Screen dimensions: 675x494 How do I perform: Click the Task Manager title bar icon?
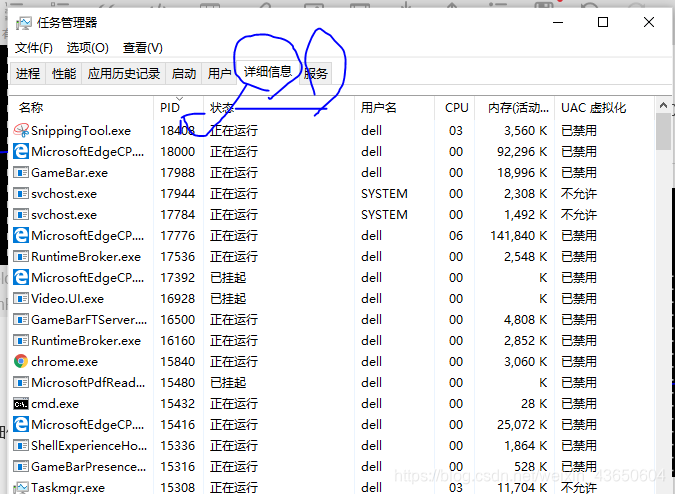[24, 23]
